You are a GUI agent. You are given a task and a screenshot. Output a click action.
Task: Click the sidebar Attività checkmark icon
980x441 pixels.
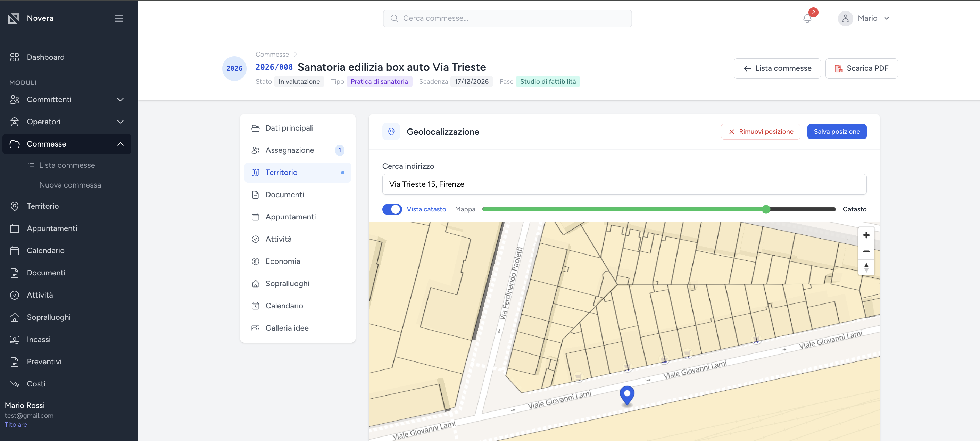[x=15, y=295]
